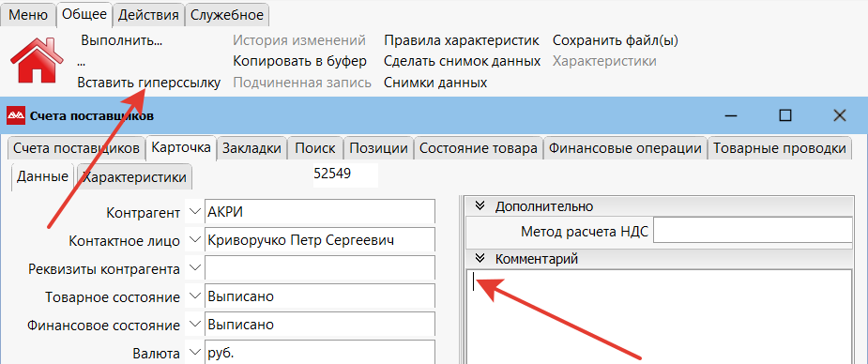Open the Поиск tab
The width and height of the screenshot is (868, 364).
tap(315, 148)
